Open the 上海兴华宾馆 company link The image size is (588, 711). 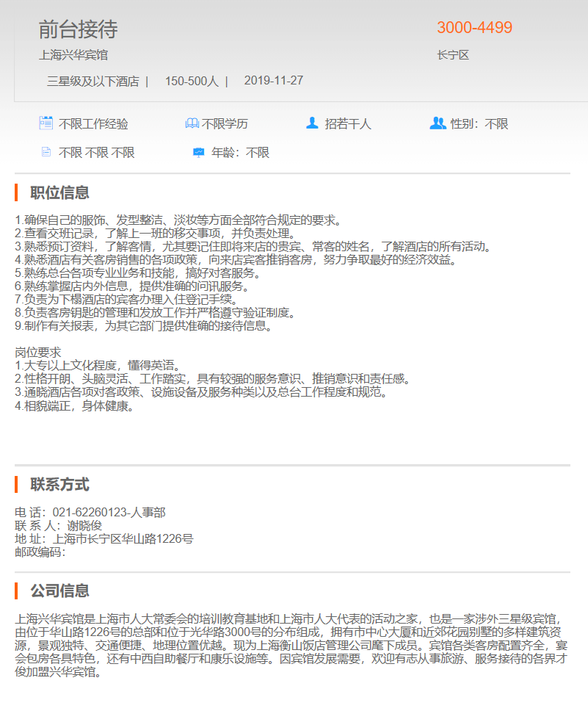tap(78, 55)
